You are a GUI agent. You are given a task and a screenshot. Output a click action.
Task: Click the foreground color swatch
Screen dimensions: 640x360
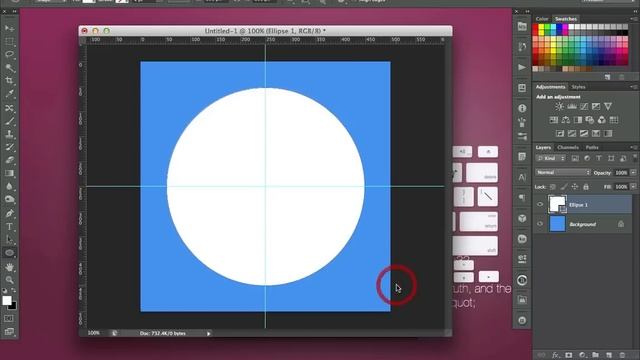(7, 300)
